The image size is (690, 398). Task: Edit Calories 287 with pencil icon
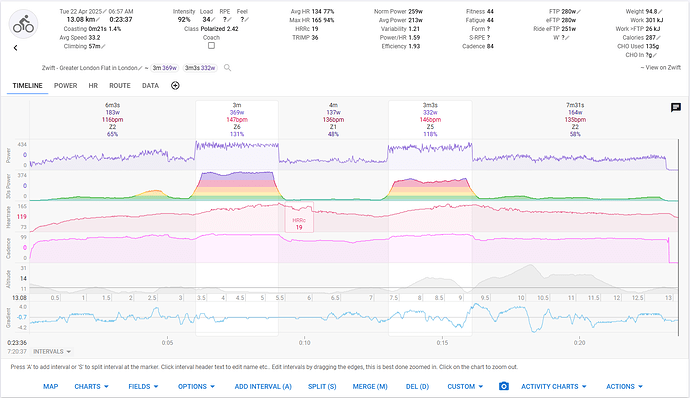pyautogui.click(x=659, y=37)
